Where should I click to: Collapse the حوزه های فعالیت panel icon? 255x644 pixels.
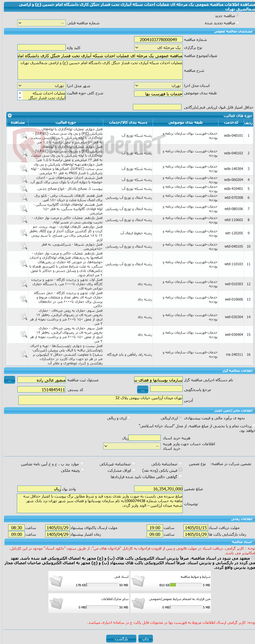pyautogui.click(x=10, y=116)
